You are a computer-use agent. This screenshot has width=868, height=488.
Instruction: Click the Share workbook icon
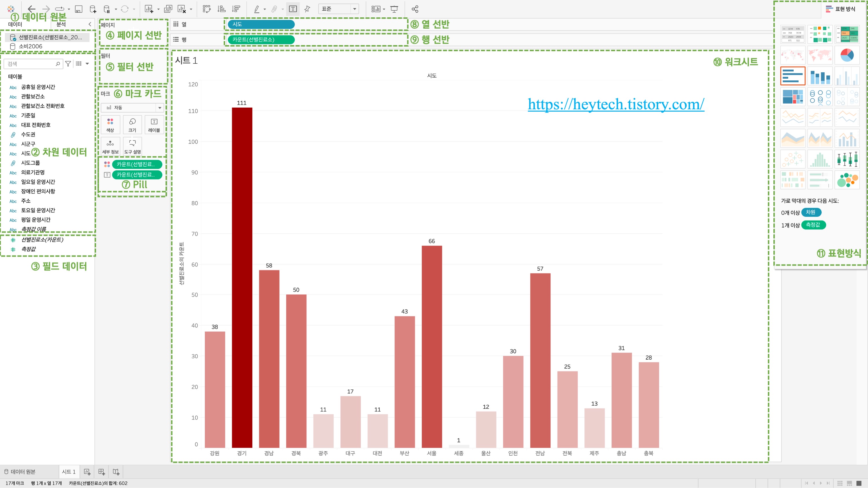[x=415, y=9]
